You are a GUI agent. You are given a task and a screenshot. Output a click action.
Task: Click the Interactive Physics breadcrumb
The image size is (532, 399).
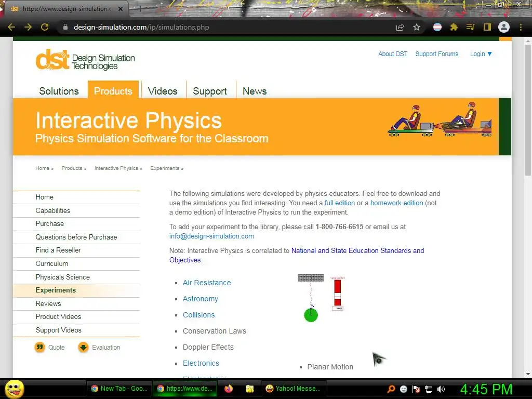[116, 168]
